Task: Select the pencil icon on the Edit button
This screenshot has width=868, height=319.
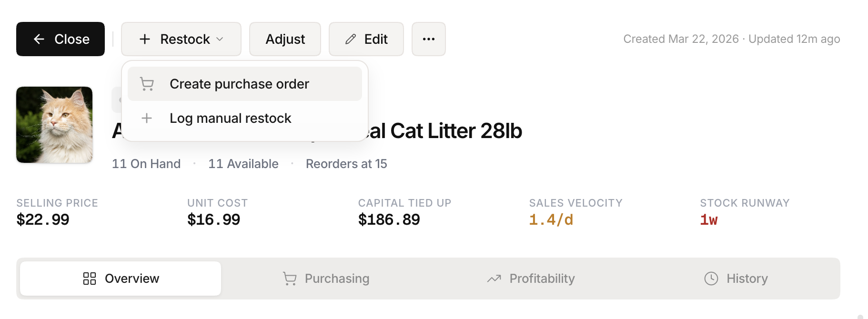Action: pyautogui.click(x=351, y=39)
